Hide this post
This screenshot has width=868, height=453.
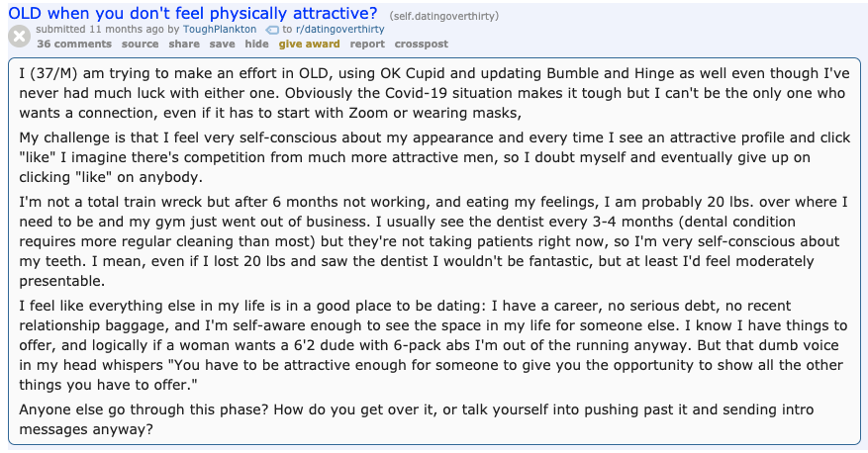point(256,45)
